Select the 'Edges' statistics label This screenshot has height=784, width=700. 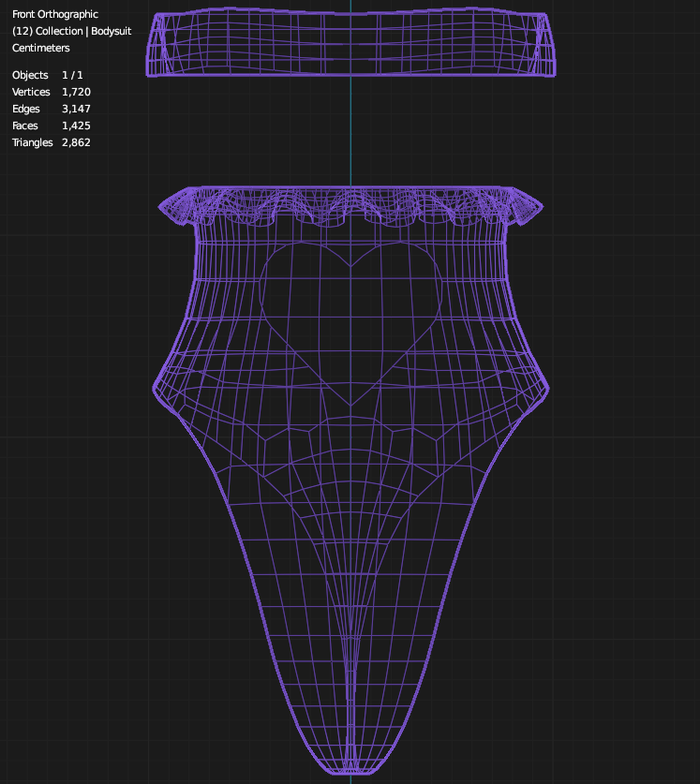[26, 109]
